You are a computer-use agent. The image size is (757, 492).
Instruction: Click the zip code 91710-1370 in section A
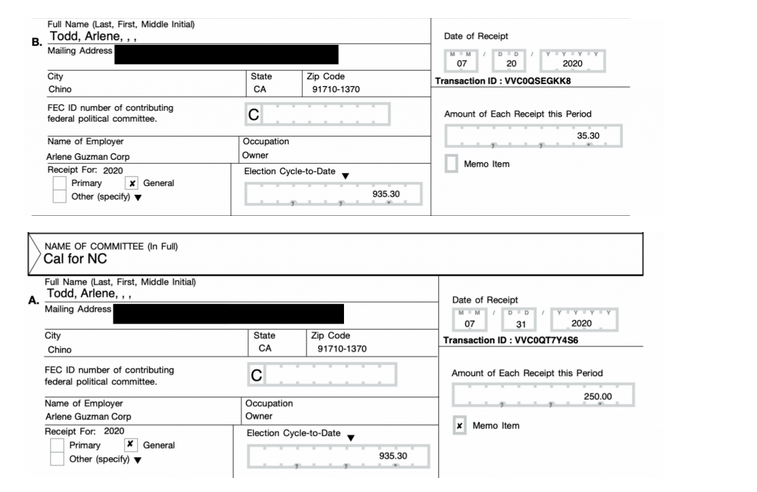(342, 349)
